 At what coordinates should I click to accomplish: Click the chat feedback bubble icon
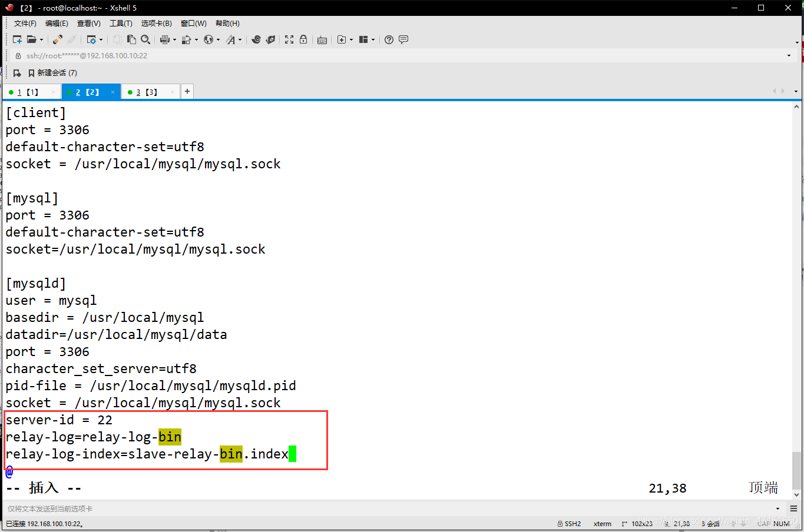pyautogui.click(x=403, y=39)
